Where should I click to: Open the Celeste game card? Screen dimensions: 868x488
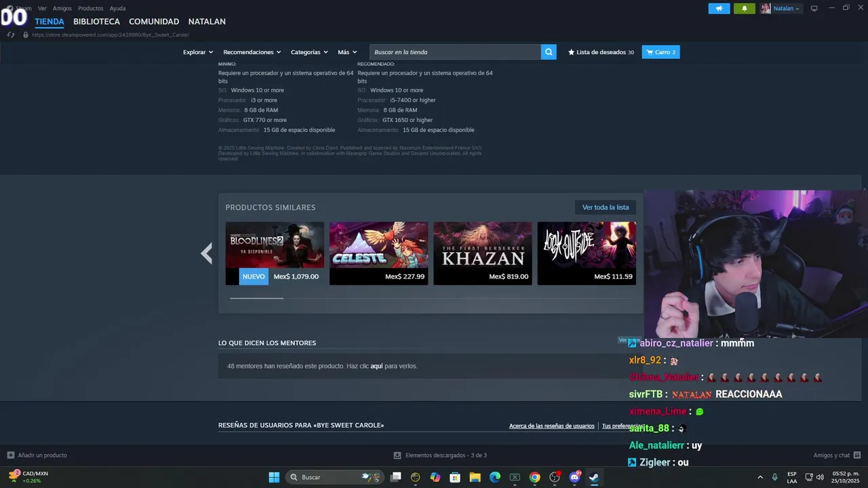378,253
